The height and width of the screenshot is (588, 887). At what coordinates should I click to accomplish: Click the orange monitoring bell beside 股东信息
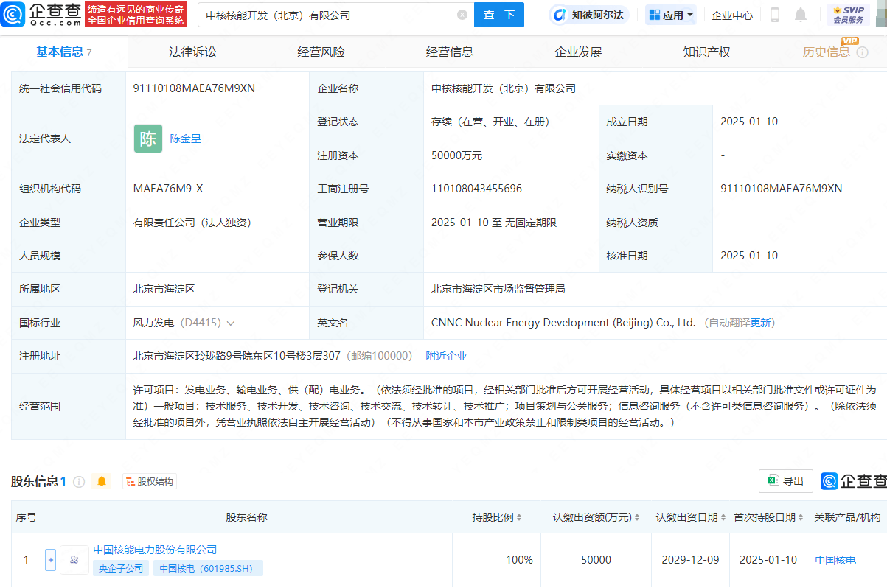click(102, 482)
